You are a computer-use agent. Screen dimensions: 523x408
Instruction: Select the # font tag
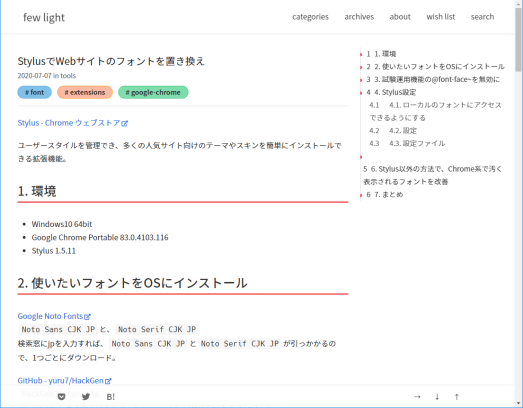35,92
